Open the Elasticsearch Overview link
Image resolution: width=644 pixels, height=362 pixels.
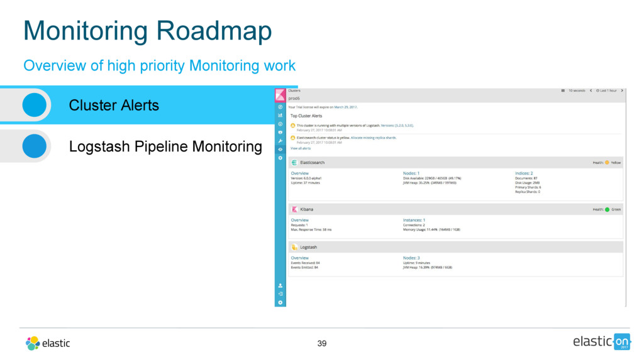(x=300, y=173)
